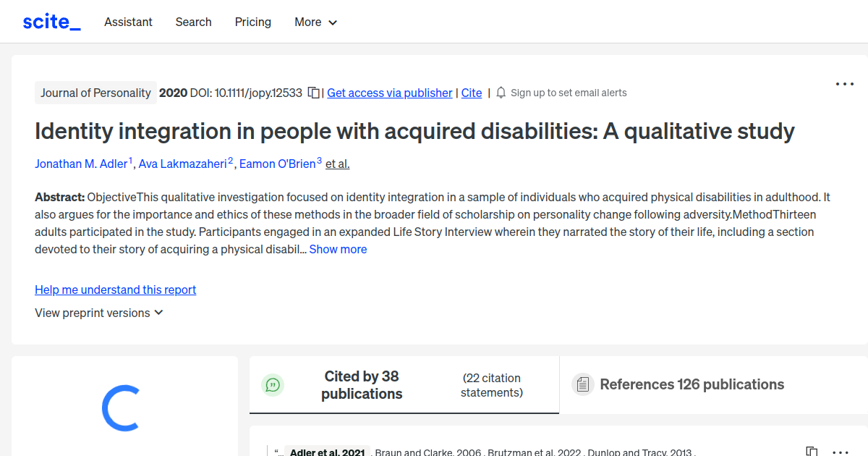868x456 pixels.
Task: Open the ellipsis options menu top right
Action: click(x=844, y=84)
